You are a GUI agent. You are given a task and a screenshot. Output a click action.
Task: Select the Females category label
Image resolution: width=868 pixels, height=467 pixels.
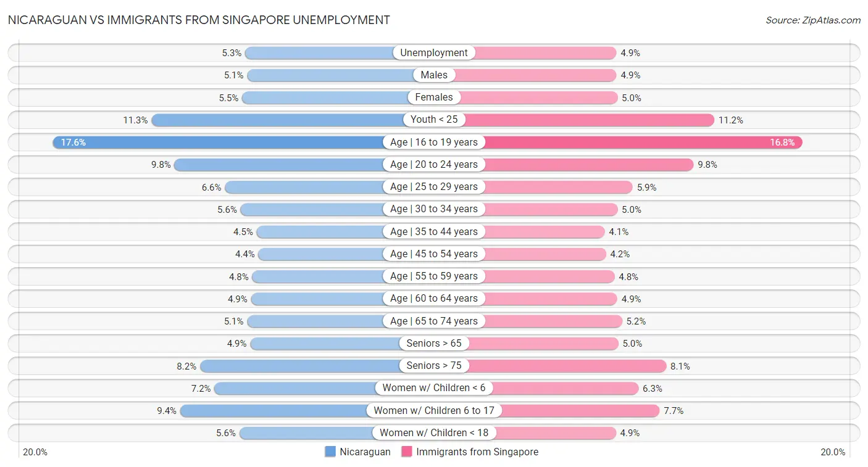click(x=434, y=97)
